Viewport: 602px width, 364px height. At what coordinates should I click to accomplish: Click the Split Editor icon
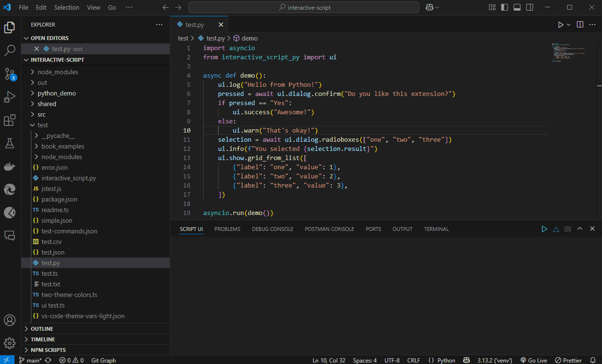[580, 25]
